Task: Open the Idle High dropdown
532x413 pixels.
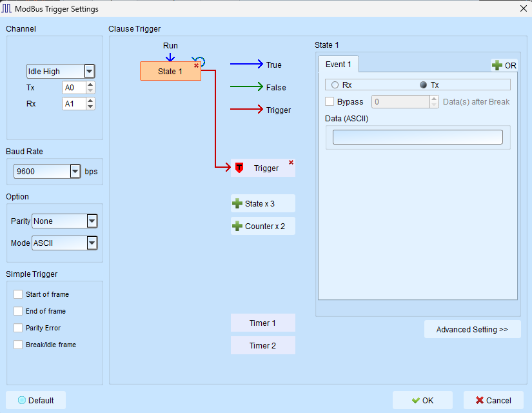Action: (x=89, y=72)
